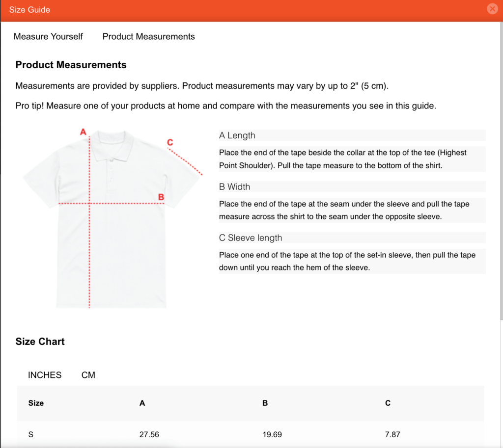Click the 19.69 width value
The height and width of the screenshot is (448, 503).
pyautogui.click(x=272, y=434)
